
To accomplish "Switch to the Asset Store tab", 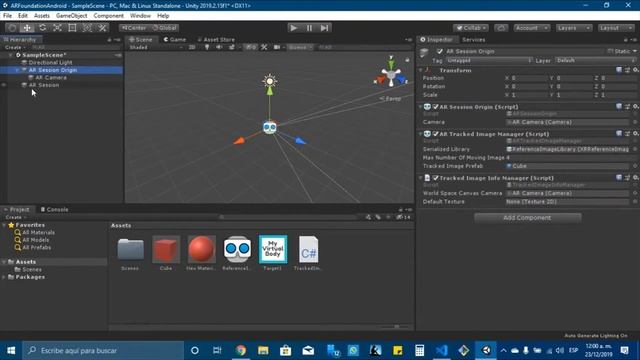I will (x=216, y=40).
